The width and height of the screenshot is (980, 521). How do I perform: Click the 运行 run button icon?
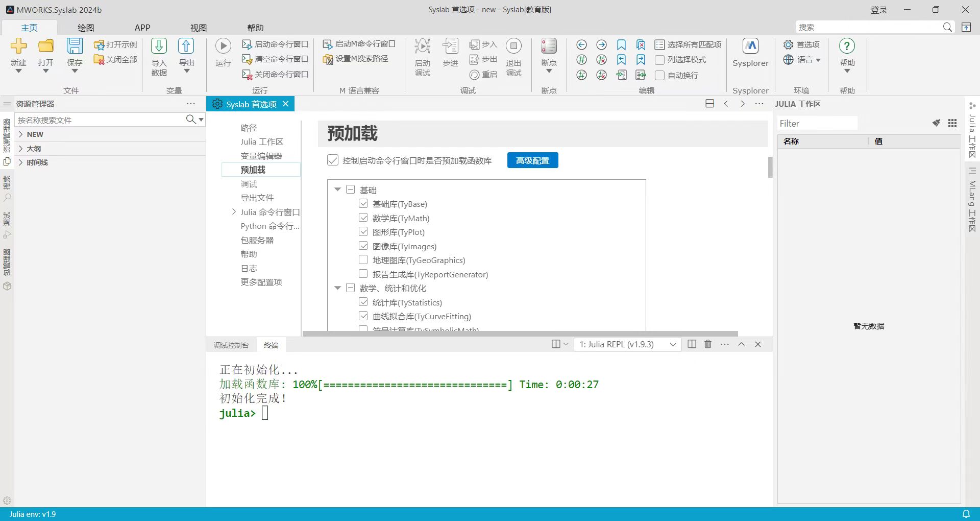coord(223,46)
